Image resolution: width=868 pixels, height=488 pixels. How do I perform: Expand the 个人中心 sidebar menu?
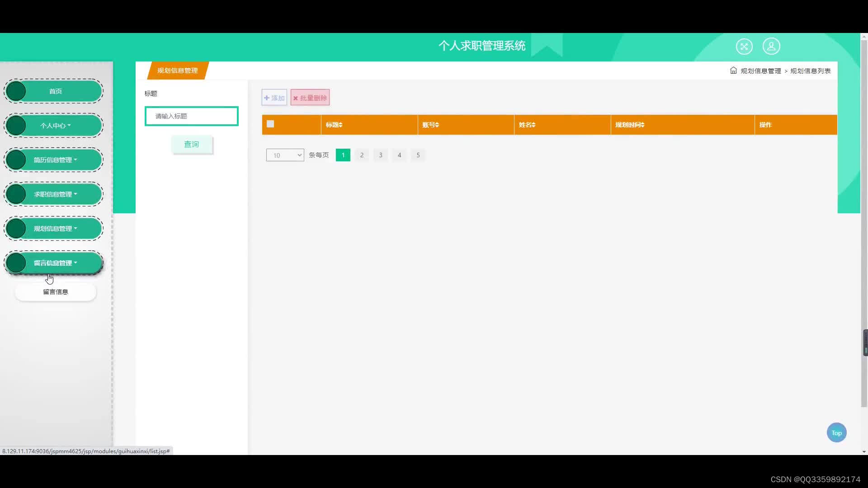[x=54, y=125]
